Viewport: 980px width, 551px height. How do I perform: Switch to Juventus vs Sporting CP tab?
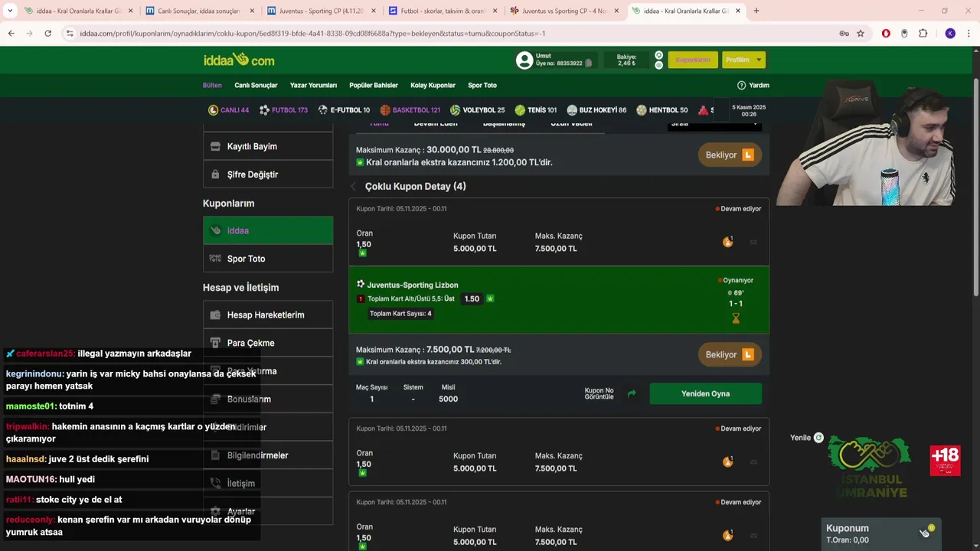coord(565,11)
